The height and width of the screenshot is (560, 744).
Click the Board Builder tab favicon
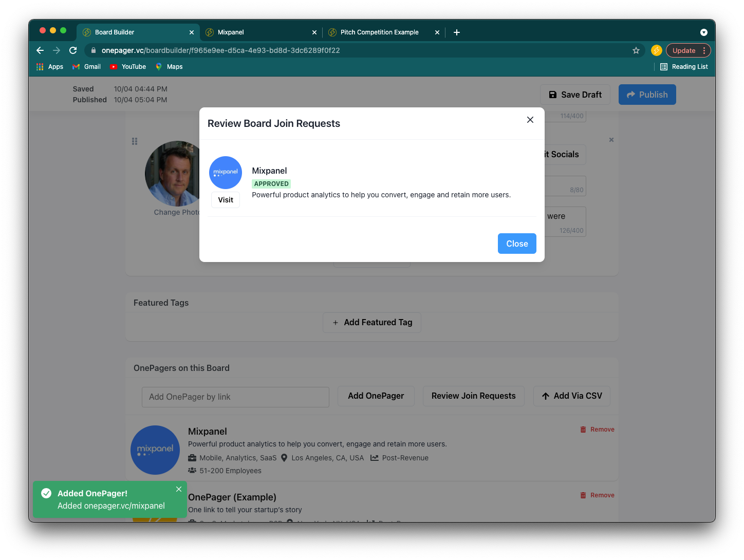point(87,32)
